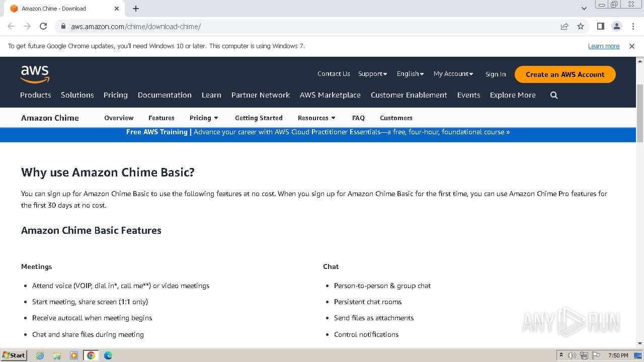Open File Explorer from the taskbar

[x=57, y=355]
